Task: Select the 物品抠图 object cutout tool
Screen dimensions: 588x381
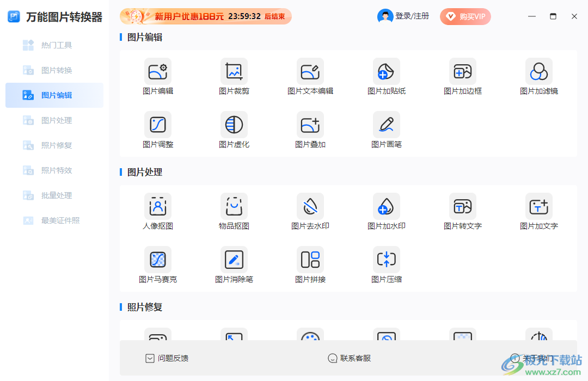Action: pos(234,211)
